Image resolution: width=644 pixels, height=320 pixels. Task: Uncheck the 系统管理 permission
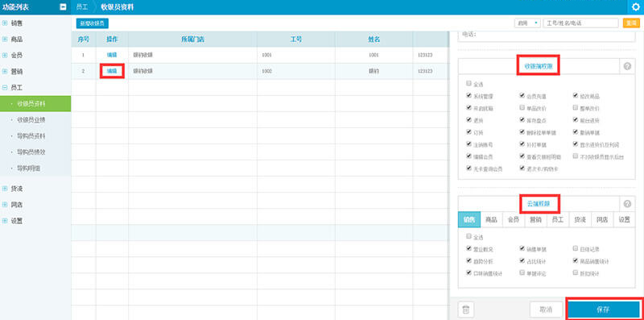pos(469,95)
